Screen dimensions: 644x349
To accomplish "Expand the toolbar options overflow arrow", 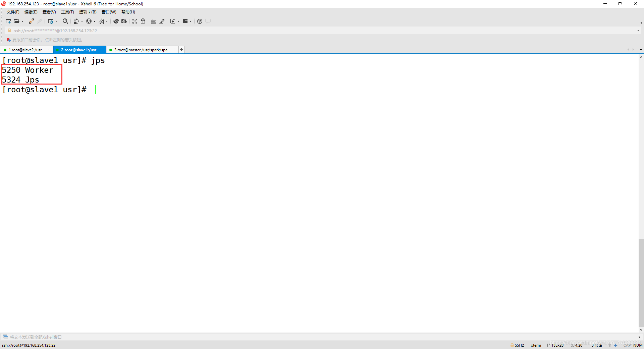I will [x=641, y=23].
